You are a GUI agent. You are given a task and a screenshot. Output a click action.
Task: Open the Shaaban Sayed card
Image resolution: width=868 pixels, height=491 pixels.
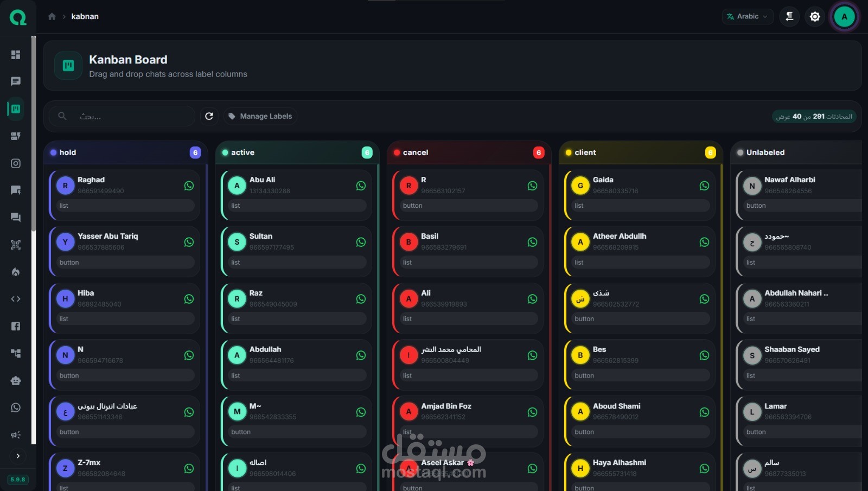(799, 365)
